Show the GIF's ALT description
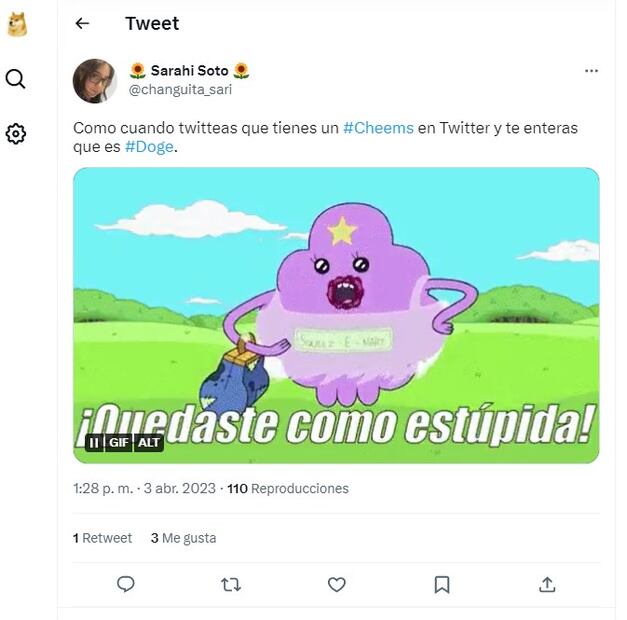 pyautogui.click(x=149, y=443)
